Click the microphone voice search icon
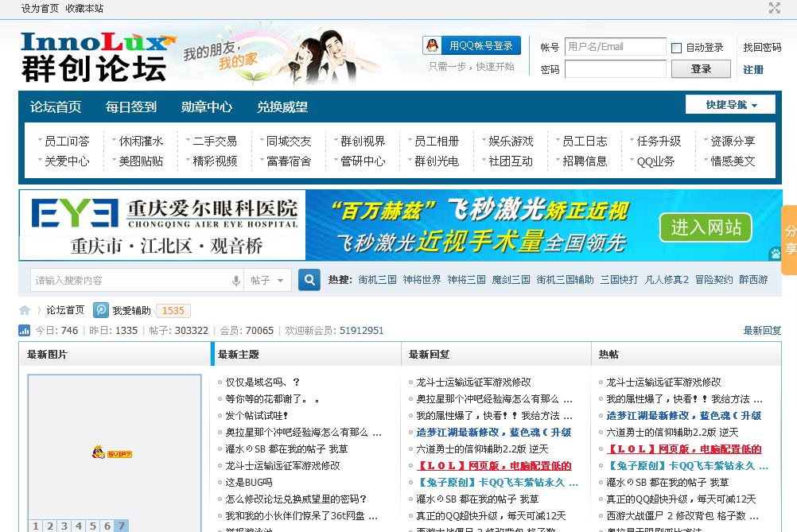This screenshot has height=532, width=797. click(236, 281)
